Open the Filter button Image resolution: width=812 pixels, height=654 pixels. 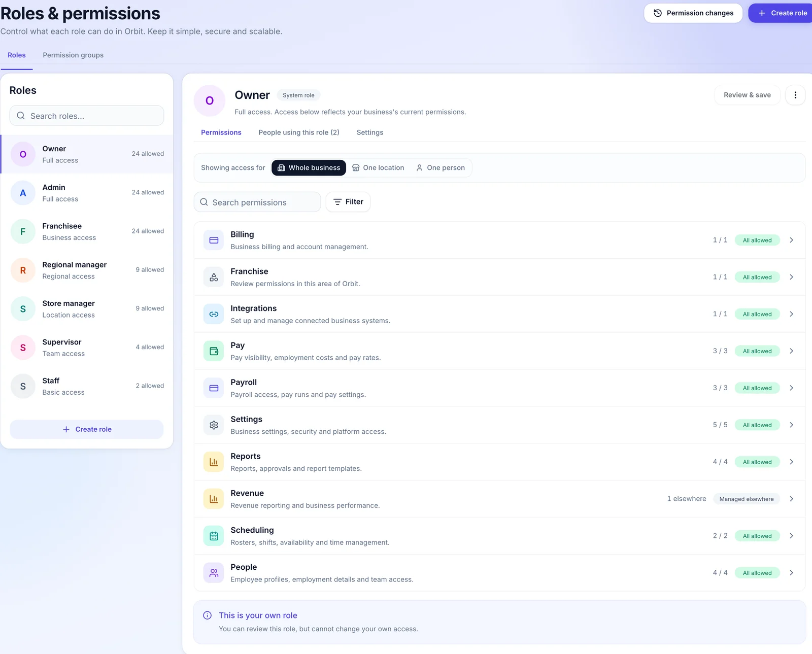click(x=348, y=202)
